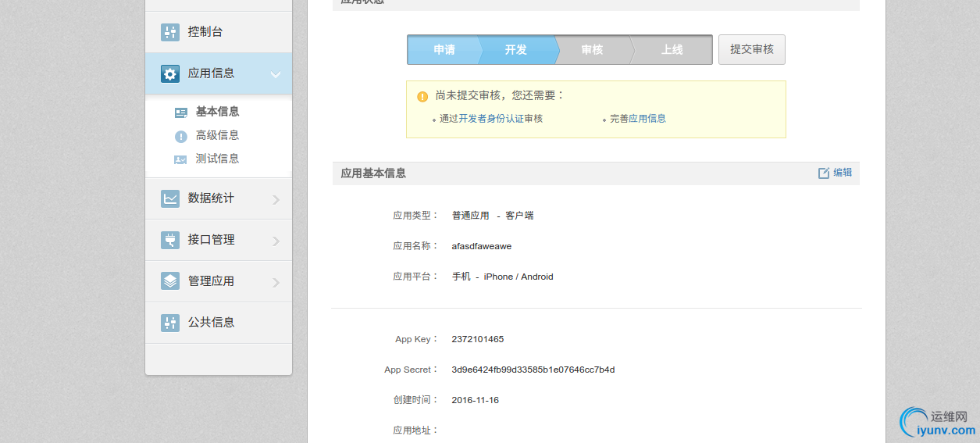980x443 pixels.
Task: Open the 控制台 menu item
Action: click(219, 32)
